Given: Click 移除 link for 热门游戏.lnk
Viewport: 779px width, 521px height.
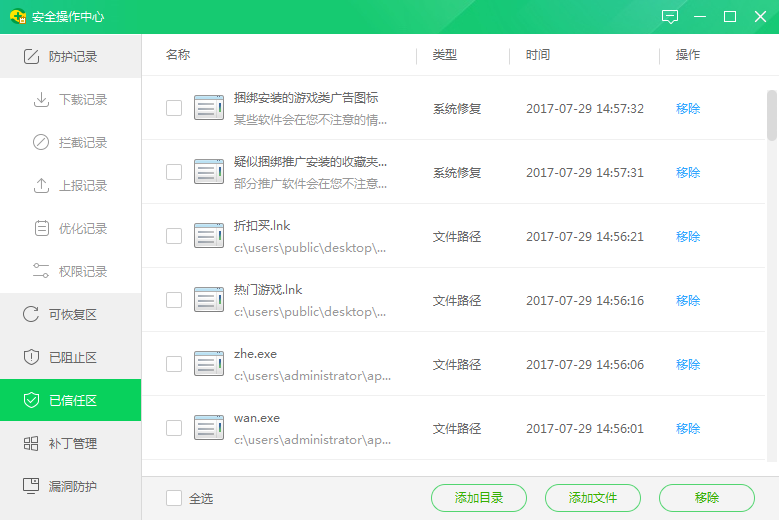Looking at the screenshot, I should pos(688,300).
